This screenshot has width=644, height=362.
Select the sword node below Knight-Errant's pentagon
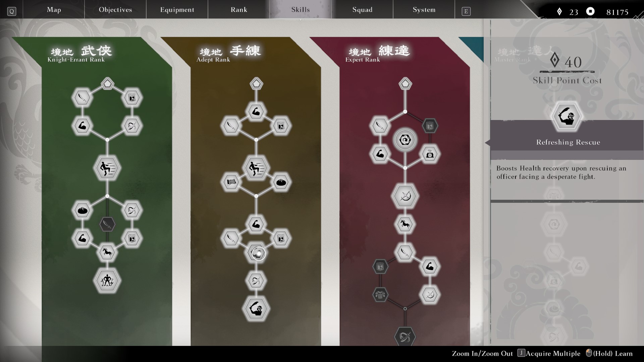[x=83, y=98]
